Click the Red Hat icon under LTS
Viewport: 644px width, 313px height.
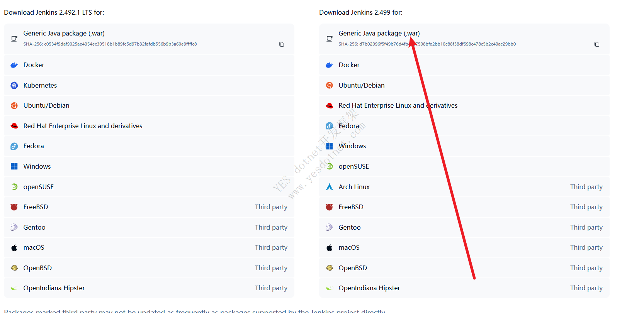[x=14, y=126]
